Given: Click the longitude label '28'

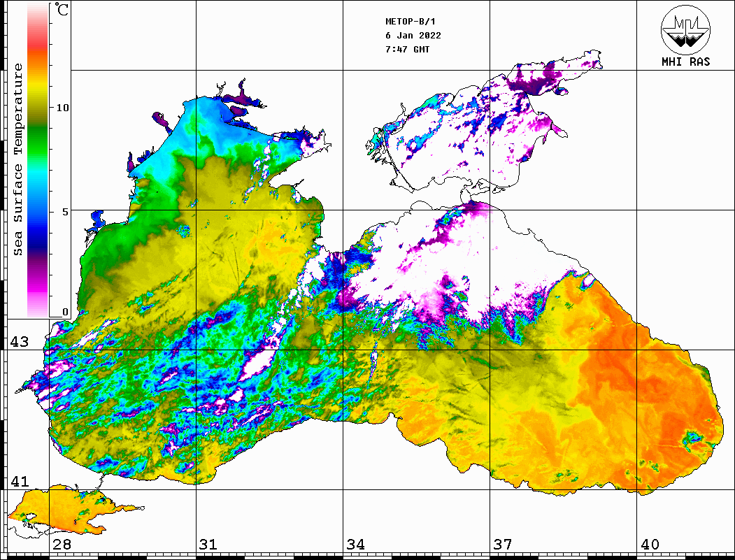Looking at the screenshot, I should pyautogui.click(x=62, y=544).
